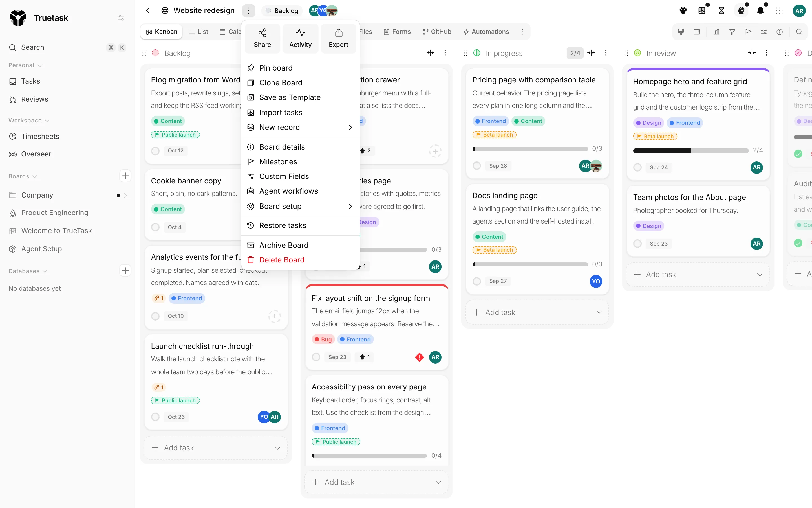The height and width of the screenshot is (508, 812).
Task: Collapse the In progress column
Action: (x=591, y=53)
